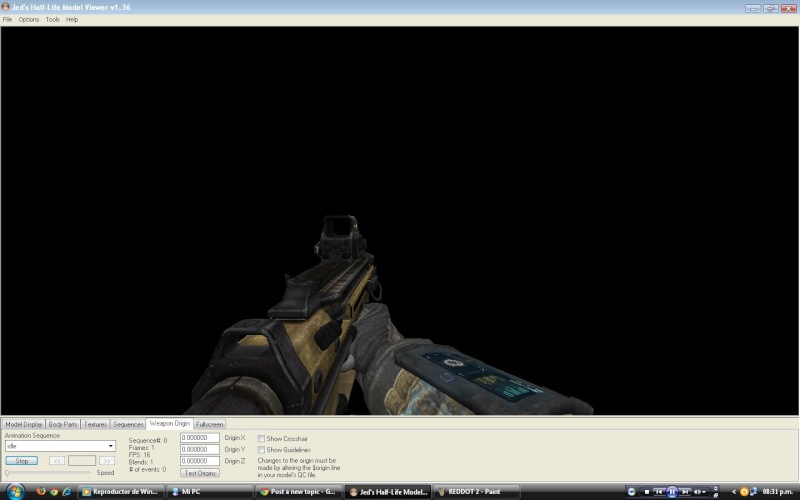Click the weapon model in the 3D viewport

pos(327,327)
